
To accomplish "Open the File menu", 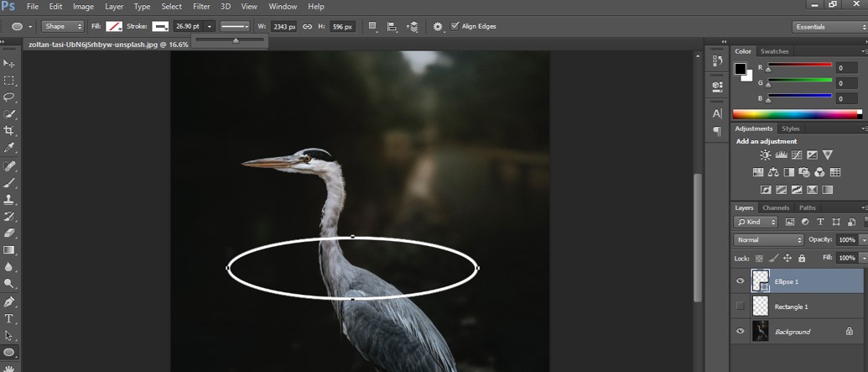I will (33, 7).
